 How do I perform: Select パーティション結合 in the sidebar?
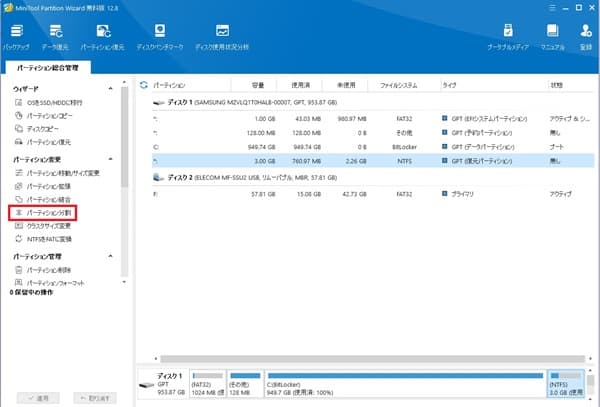(43, 199)
